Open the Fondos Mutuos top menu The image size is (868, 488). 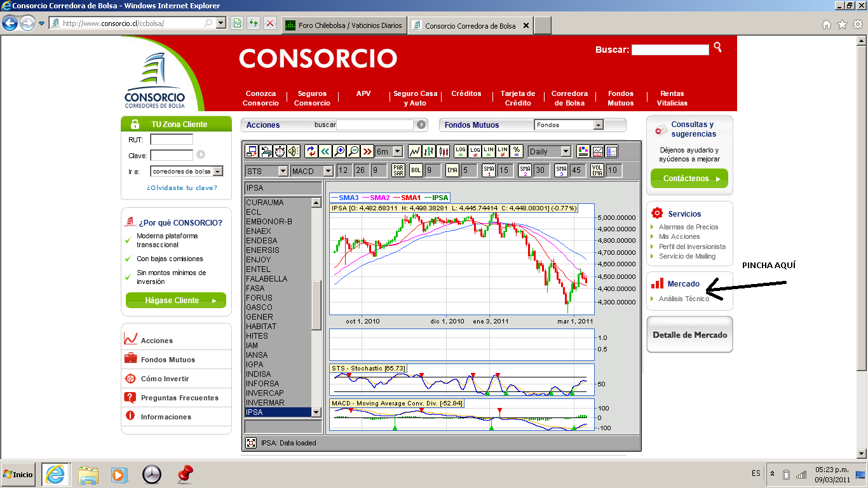coord(621,98)
